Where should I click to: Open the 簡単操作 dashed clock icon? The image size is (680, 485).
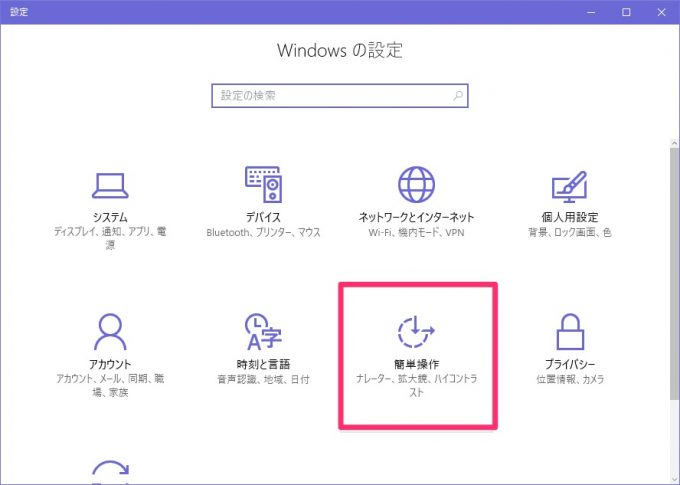[416, 332]
